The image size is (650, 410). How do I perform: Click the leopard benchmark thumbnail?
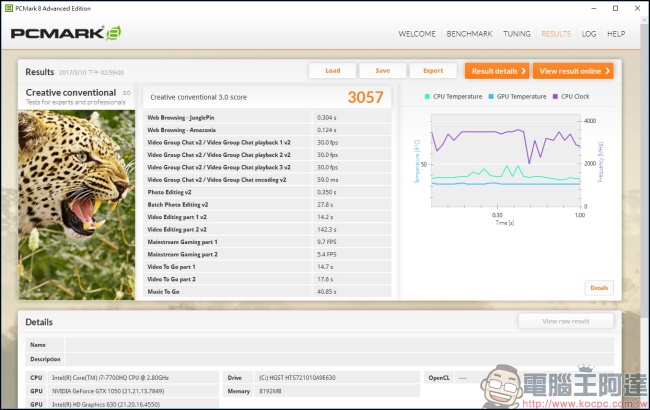pyautogui.click(x=77, y=205)
